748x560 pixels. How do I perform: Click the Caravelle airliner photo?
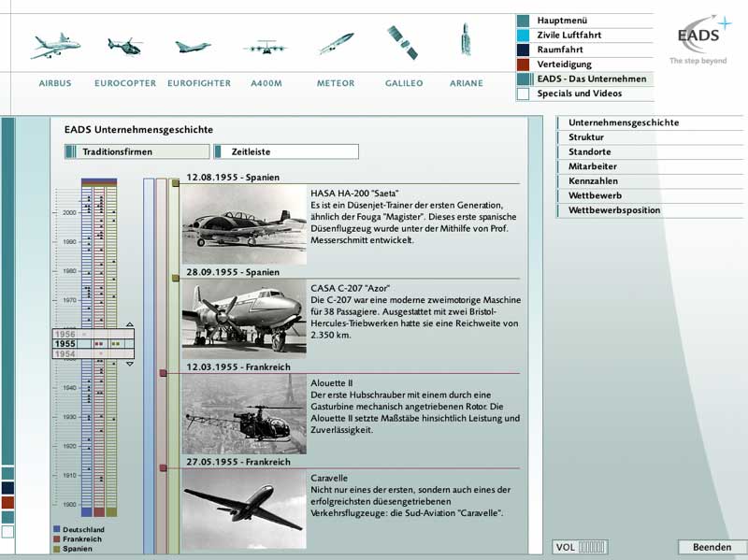244,509
